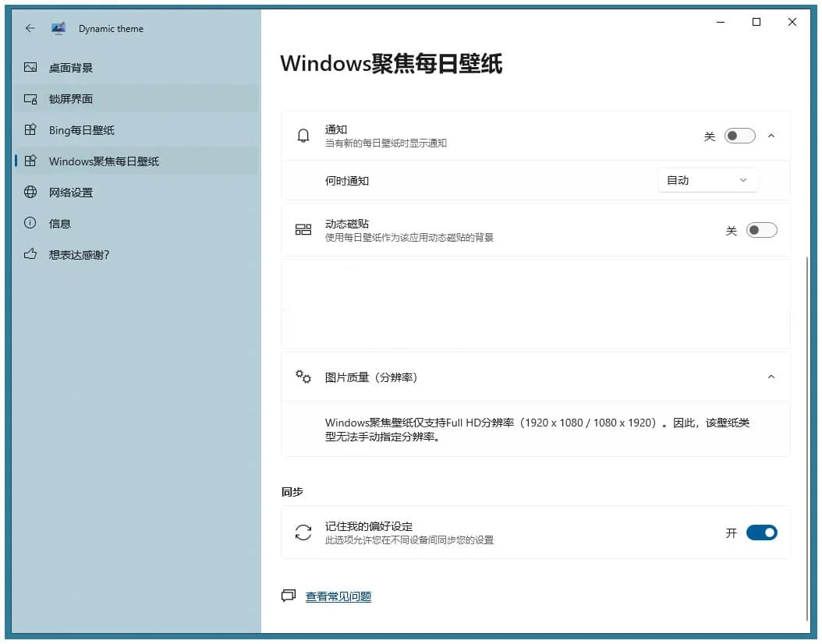Click the vertical scrollbar on the right
The width and height of the screenshot is (822, 644).
[x=808, y=429]
